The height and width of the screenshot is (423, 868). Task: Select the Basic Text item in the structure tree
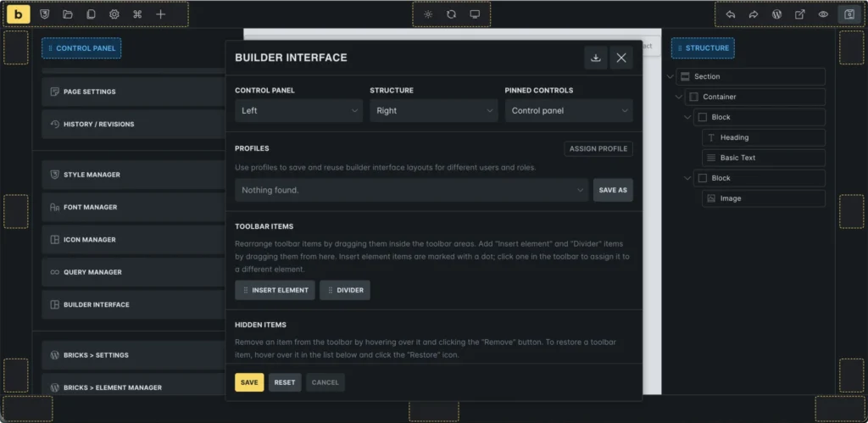(x=764, y=158)
